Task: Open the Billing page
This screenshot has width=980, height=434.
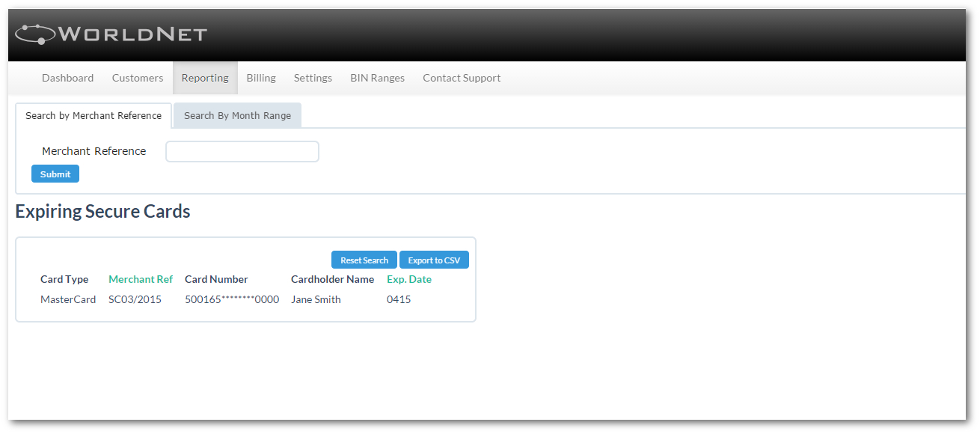Action: pos(261,78)
